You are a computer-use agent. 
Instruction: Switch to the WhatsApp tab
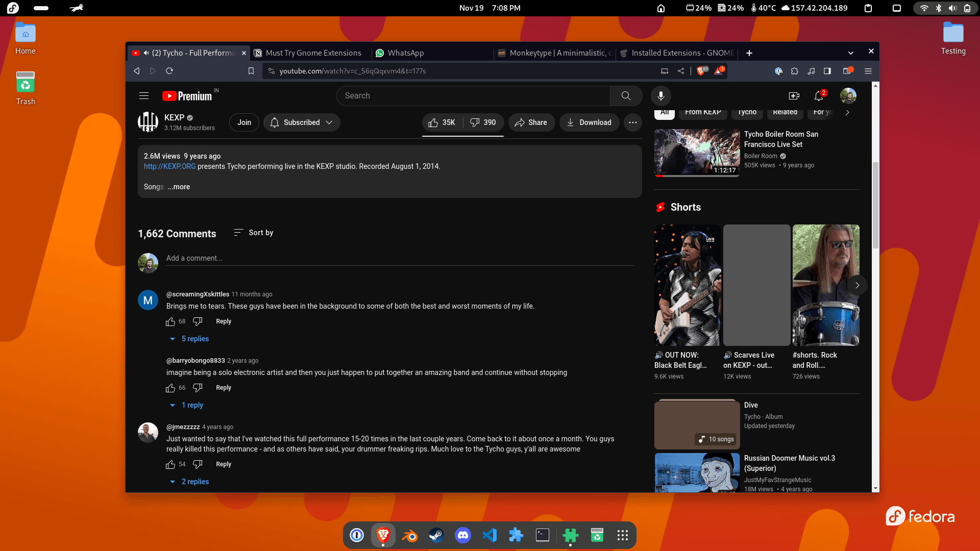[432, 53]
